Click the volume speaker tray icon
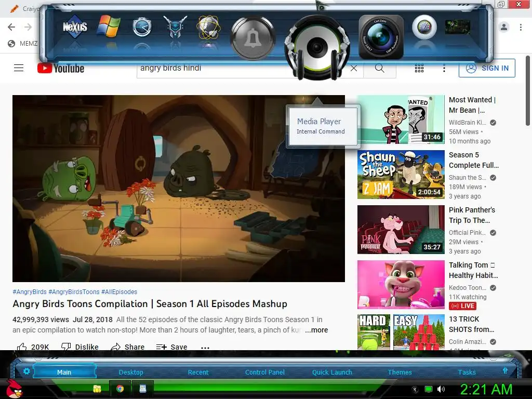 (x=441, y=389)
